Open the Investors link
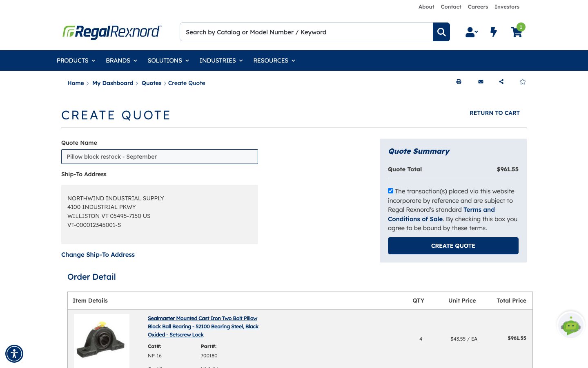This screenshot has width=588, height=368. 507,7
